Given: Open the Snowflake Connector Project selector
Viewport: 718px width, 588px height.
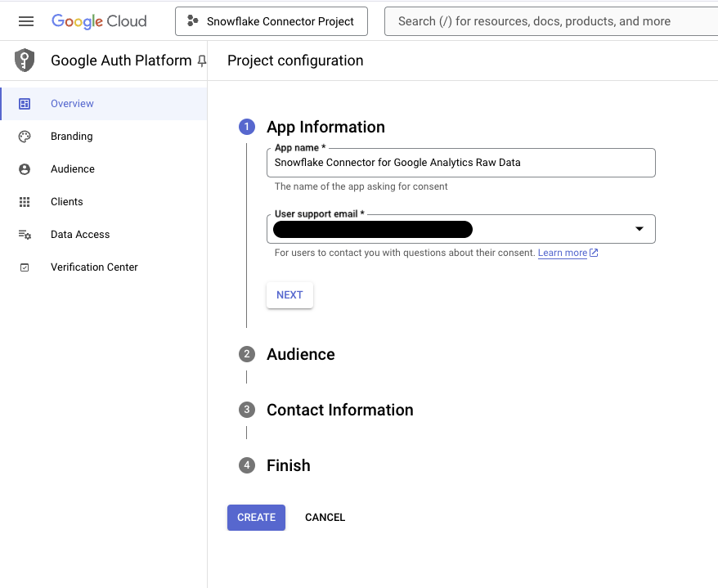Looking at the screenshot, I should pos(271,21).
